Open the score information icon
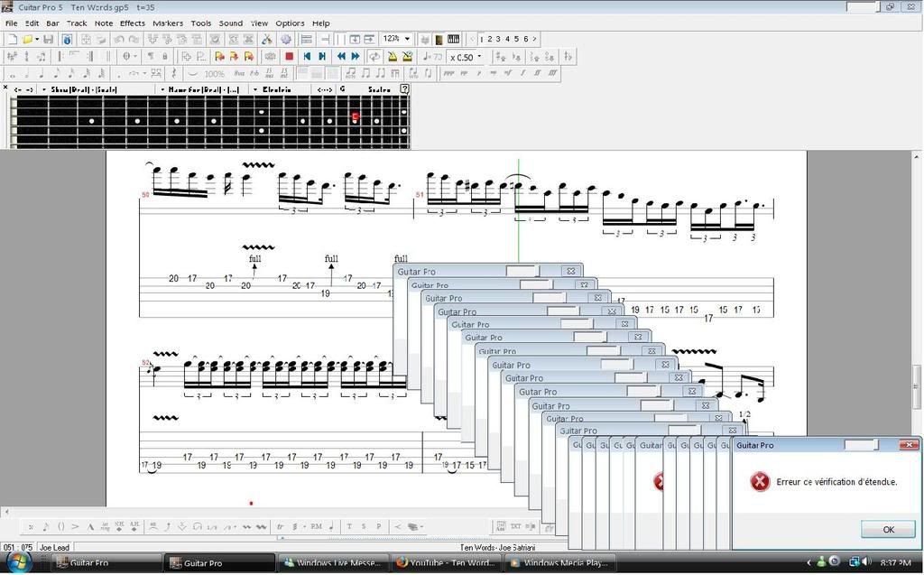The width and height of the screenshot is (924, 575). (x=67, y=40)
